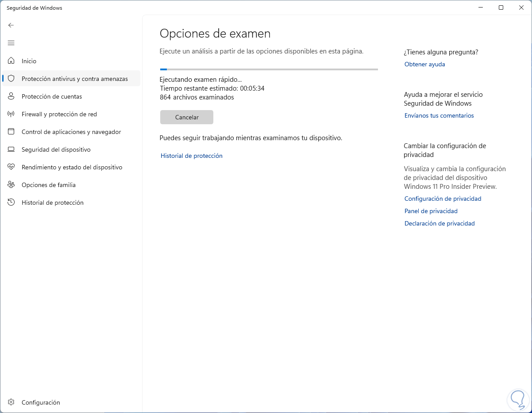Screen dimensions: 532x413
Task: Click the quick scan progress bar
Action: (x=269, y=69)
